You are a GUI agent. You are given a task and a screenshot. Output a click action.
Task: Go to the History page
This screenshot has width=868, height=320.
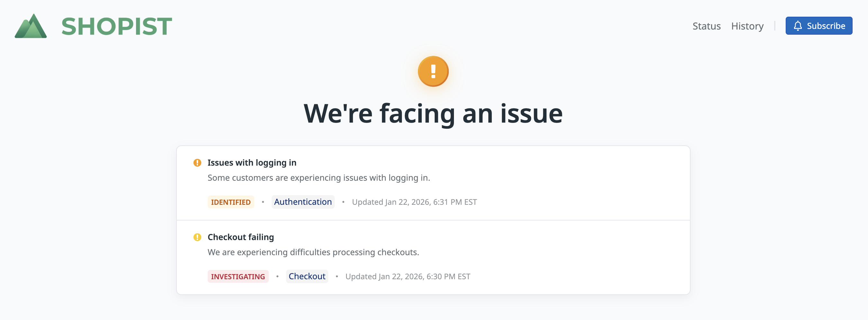point(747,26)
